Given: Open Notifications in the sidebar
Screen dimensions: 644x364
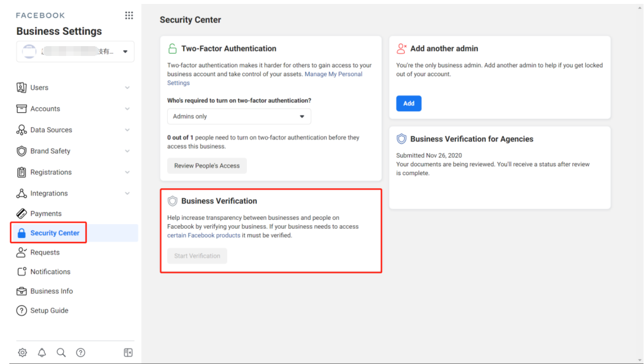Looking at the screenshot, I should (x=50, y=272).
